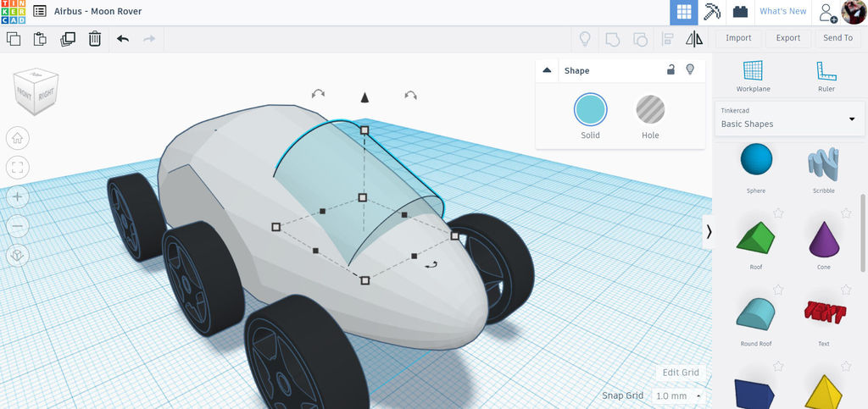The image size is (868, 409).
Task: Open the designs list icon beside title
Action: tap(39, 11)
